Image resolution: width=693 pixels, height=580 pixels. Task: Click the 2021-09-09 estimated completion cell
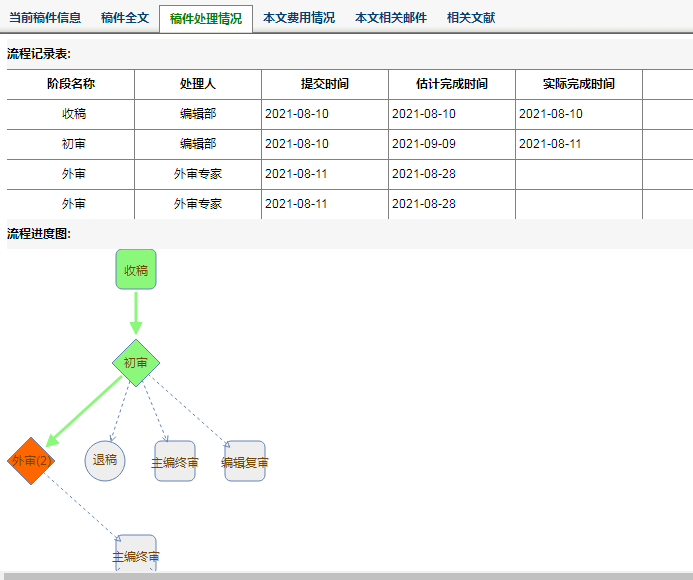(x=424, y=144)
